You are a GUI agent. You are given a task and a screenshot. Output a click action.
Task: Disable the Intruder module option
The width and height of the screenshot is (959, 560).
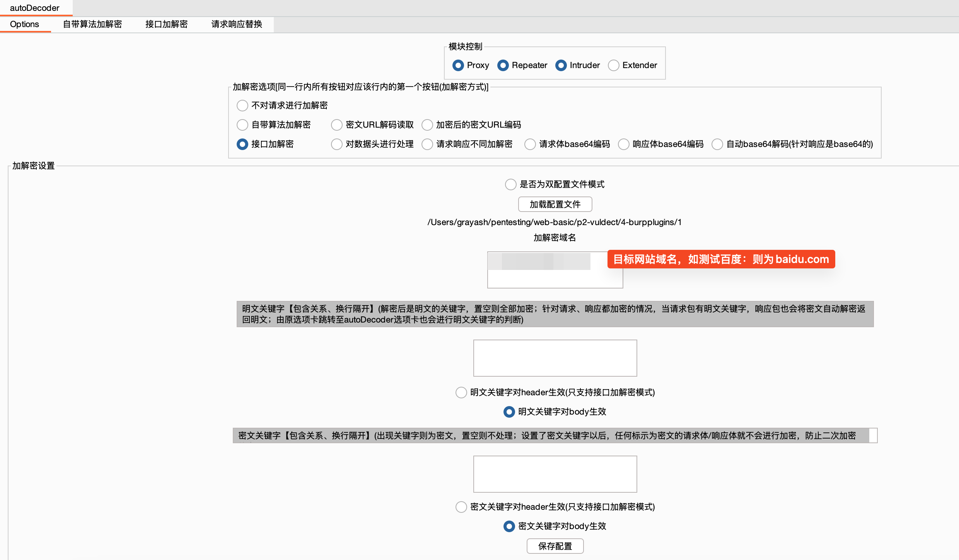pyautogui.click(x=561, y=65)
